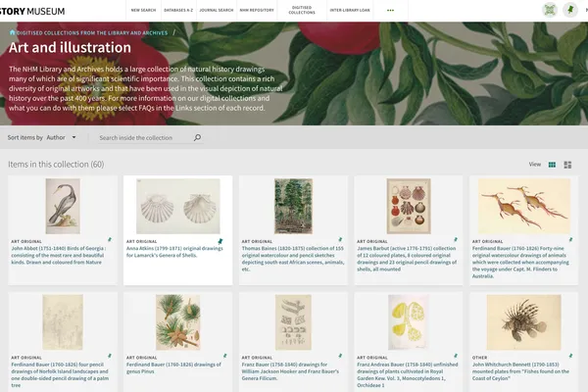
Task: Open Digitised Collections in the navigation
Action: (302, 10)
